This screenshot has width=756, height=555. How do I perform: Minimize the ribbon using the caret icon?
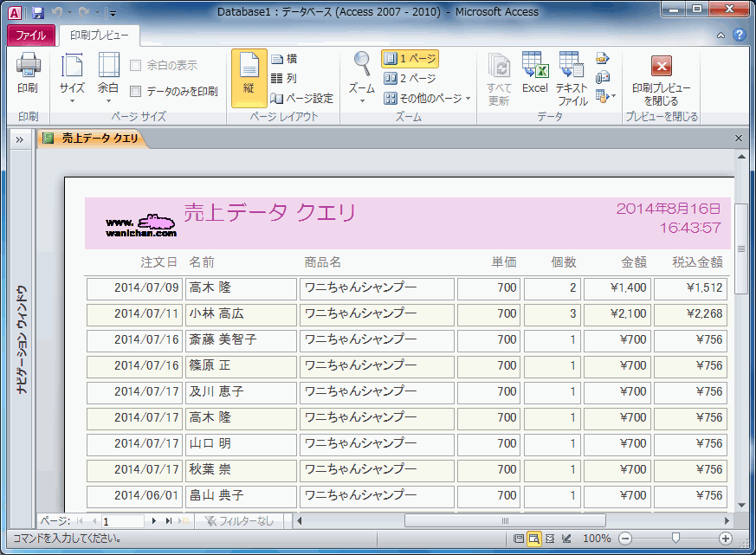click(x=720, y=35)
